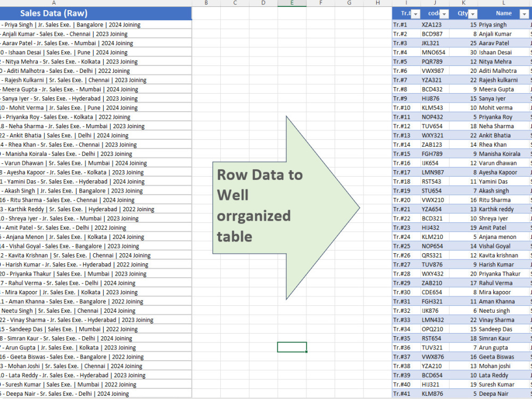Click code cell BCD987
This screenshot has height=399, width=532.
[x=435, y=34]
